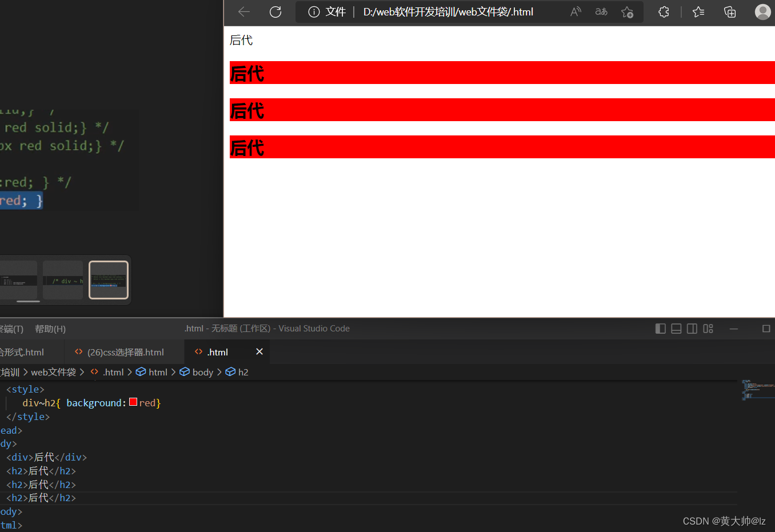Click the third red 后代 heading
Viewport: 775px width, 532px height.
tap(502, 147)
